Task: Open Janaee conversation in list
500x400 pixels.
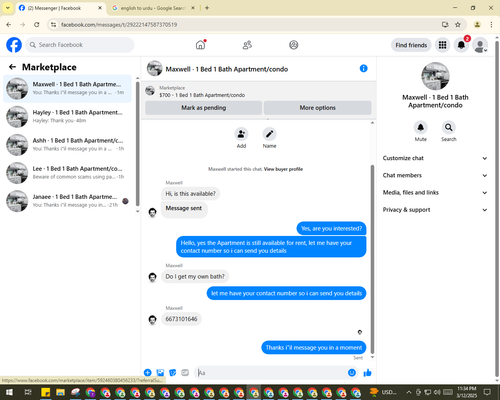Action: [x=68, y=201]
